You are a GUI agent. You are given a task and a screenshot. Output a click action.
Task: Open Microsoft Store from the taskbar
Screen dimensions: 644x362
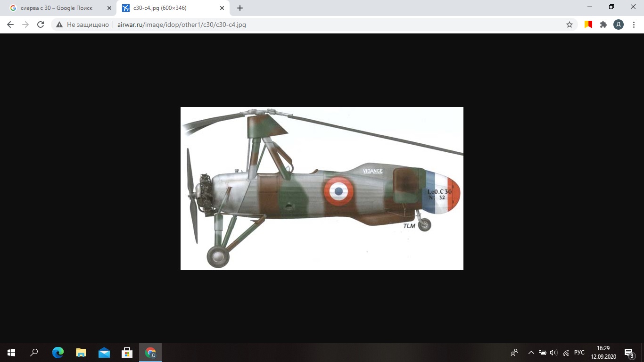pyautogui.click(x=127, y=353)
